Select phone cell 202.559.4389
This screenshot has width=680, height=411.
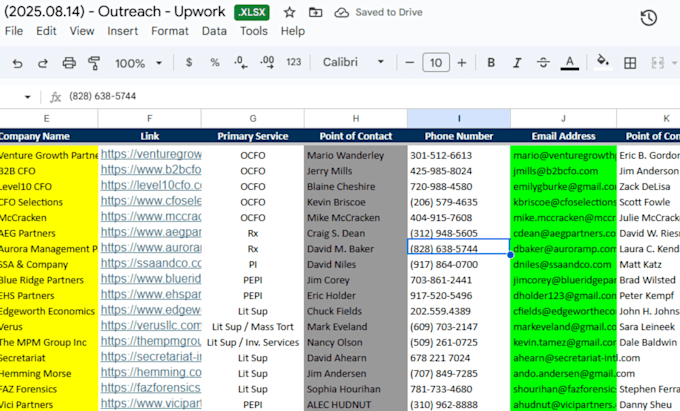[x=459, y=311]
